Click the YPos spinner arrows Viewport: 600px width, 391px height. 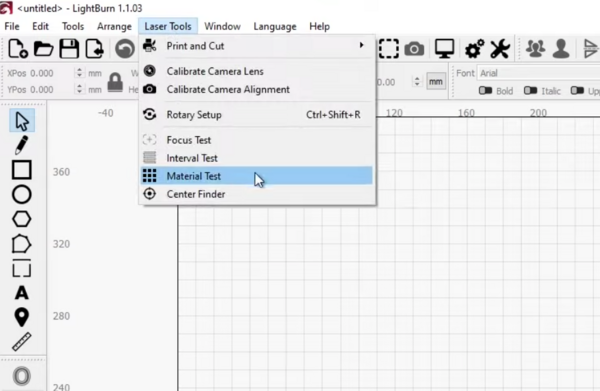pos(79,89)
